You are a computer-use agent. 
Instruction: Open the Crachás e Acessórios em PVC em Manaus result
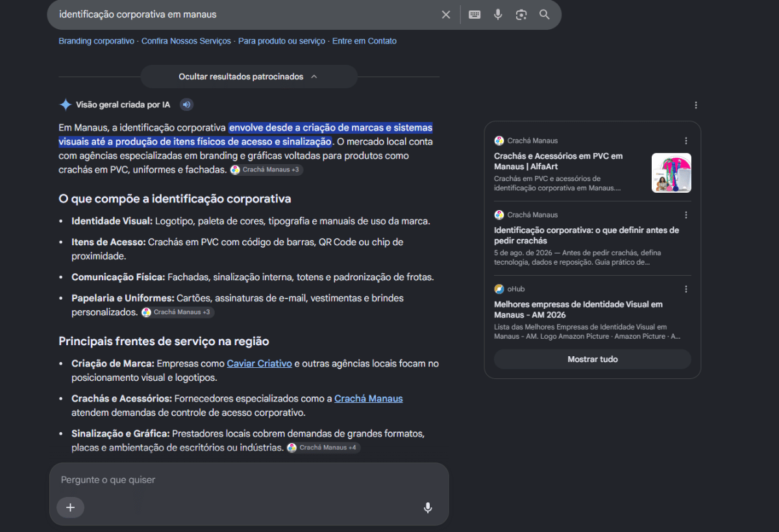coord(558,161)
